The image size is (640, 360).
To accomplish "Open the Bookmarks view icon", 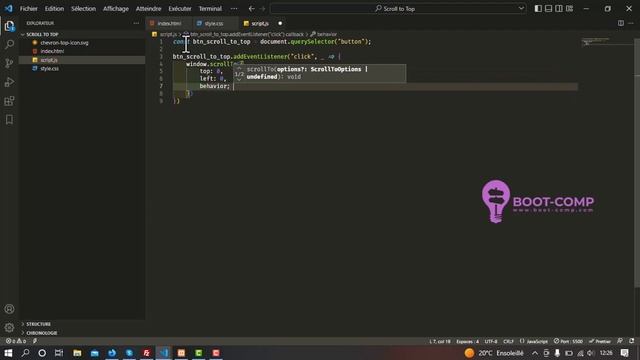I will tap(9, 120).
